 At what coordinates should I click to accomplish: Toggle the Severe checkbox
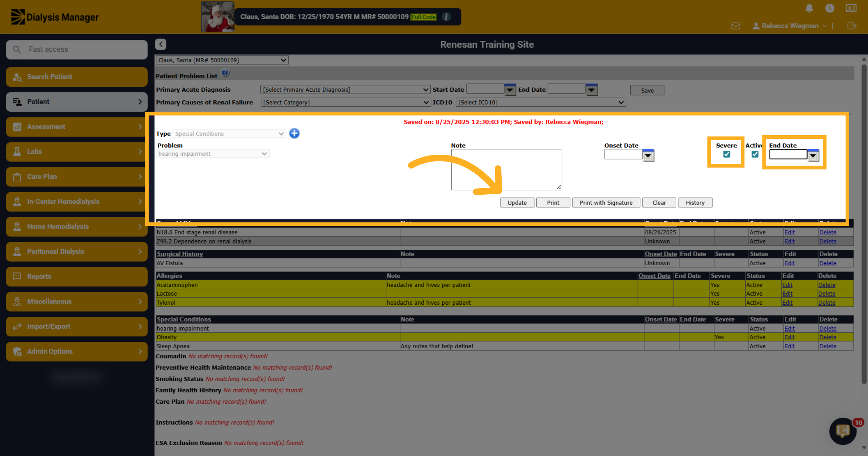[x=727, y=154]
